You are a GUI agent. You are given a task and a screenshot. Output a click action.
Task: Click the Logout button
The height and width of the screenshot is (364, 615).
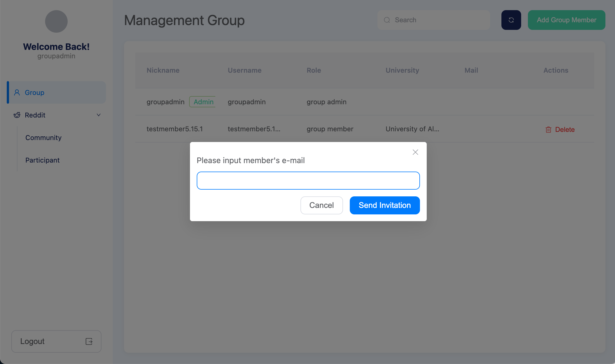tap(56, 341)
